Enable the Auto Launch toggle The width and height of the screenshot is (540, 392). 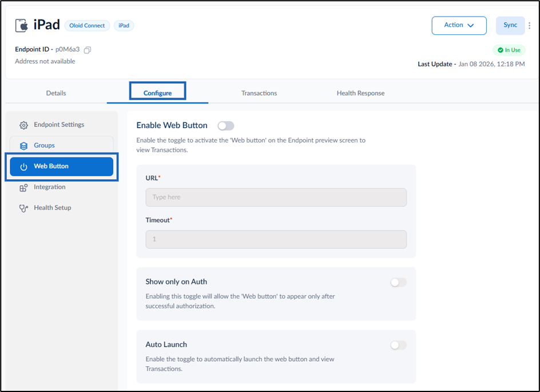coord(399,345)
